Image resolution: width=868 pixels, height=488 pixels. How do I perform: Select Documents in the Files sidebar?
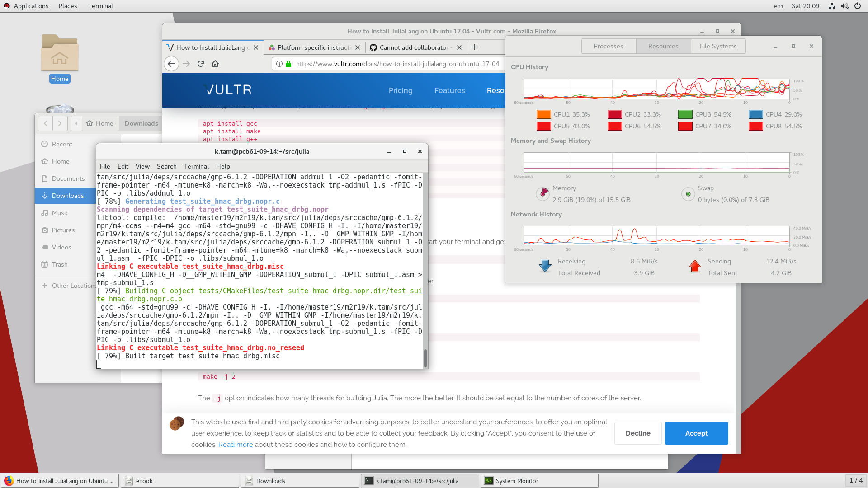coord(68,178)
